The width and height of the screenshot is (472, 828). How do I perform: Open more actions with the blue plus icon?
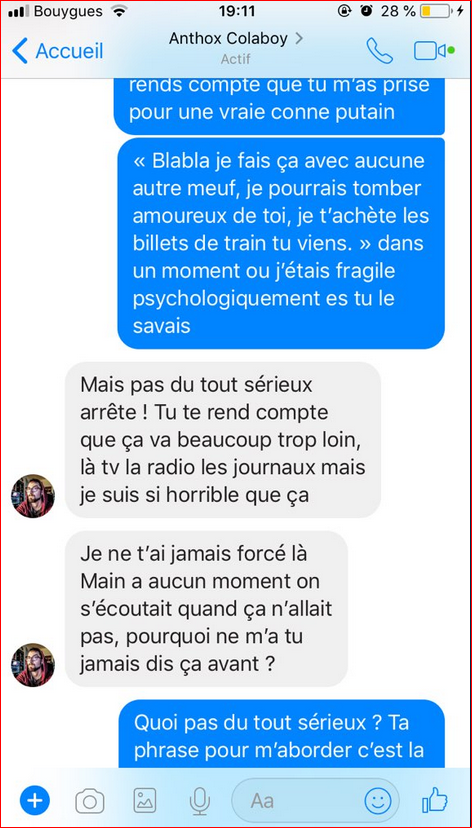(x=35, y=801)
